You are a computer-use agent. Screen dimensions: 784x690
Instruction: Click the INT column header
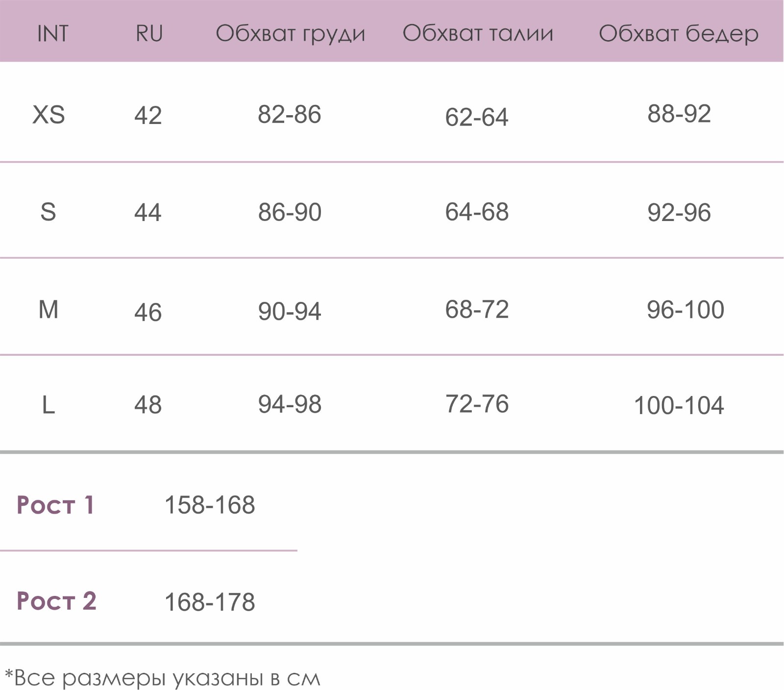52,34
